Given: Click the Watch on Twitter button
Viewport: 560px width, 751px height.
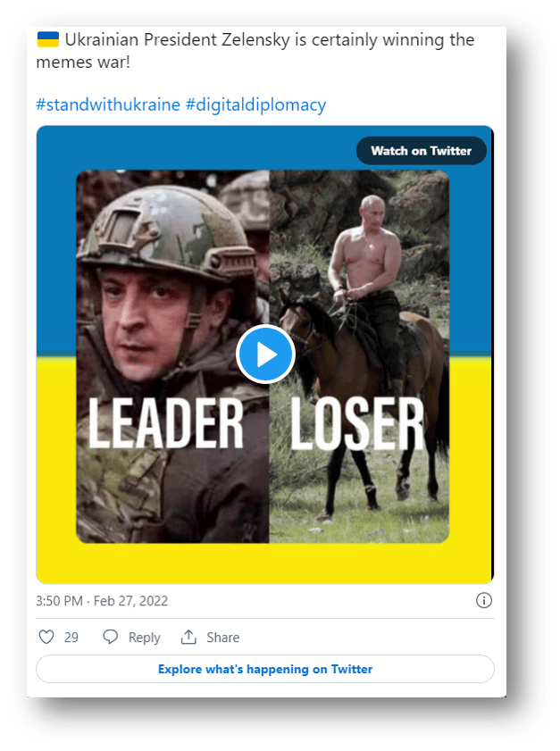Looking at the screenshot, I should 421,151.
